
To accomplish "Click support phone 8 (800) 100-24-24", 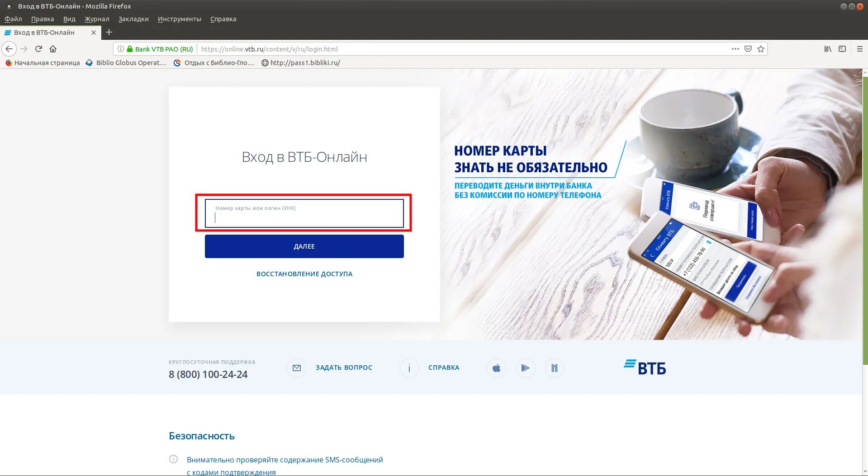I will pos(208,374).
